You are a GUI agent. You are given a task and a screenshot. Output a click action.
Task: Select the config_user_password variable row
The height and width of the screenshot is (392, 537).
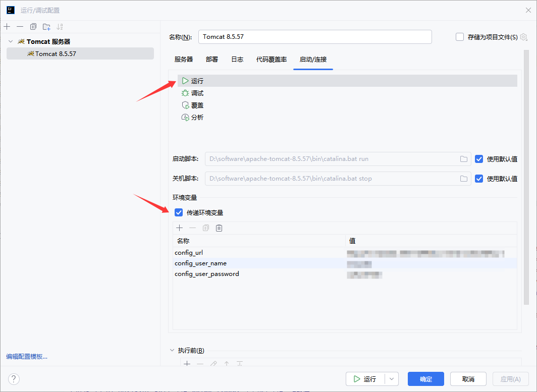(345, 274)
